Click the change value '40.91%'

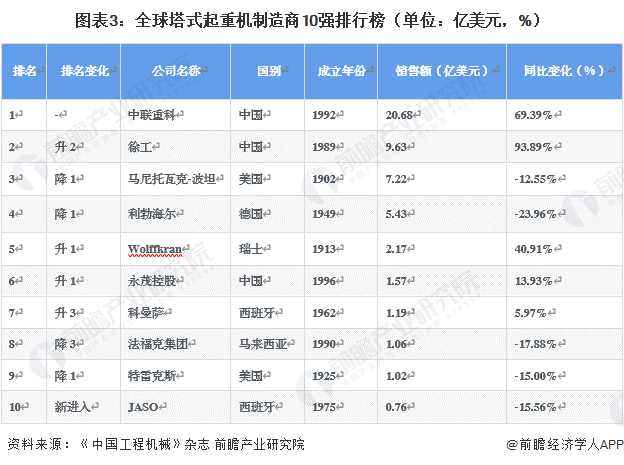click(533, 249)
